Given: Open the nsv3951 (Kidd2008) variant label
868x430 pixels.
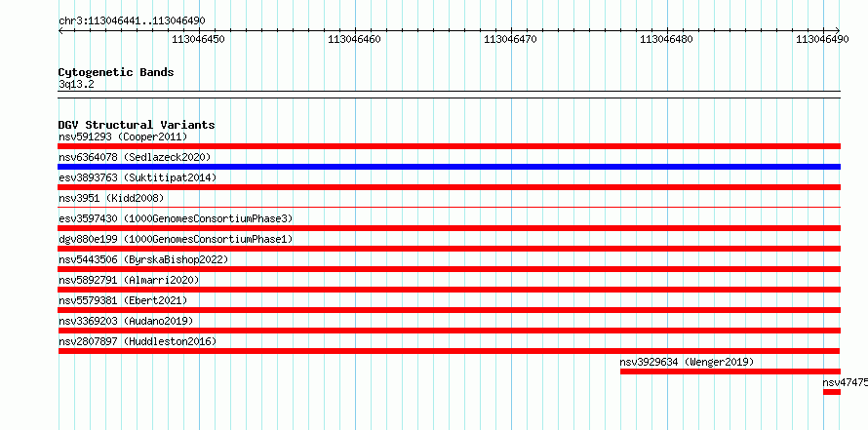Looking at the screenshot, I should [x=111, y=198].
